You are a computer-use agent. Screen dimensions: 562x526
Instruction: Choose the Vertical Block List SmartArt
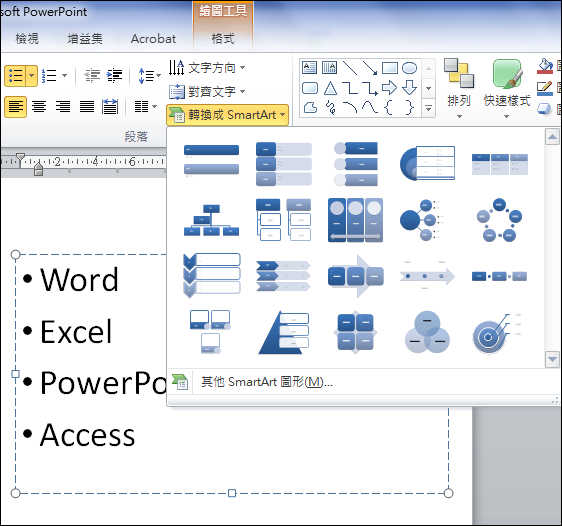pyautogui.click(x=284, y=164)
